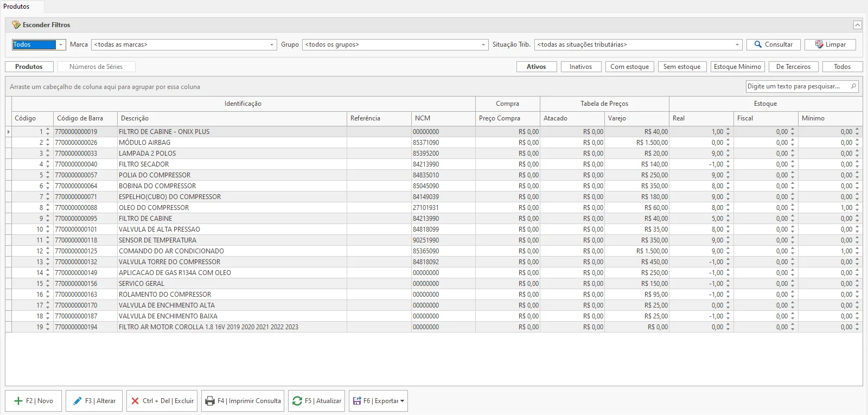Sort by the Referência column header
Image resolution: width=868 pixels, height=415 pixels.
(x=379, y=118)
